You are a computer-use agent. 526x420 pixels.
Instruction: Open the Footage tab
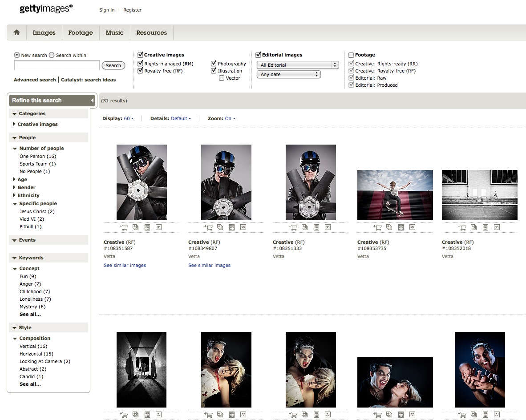[81, 32]
